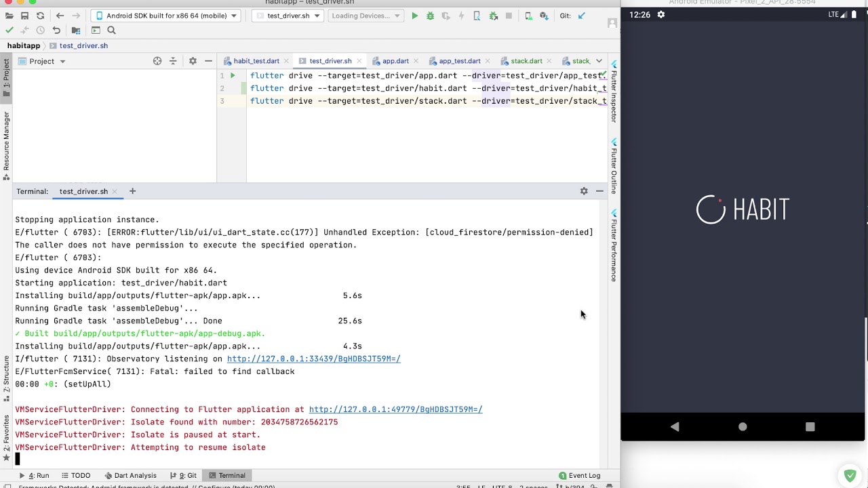Navigate back with the left arrow
The height and width of the screenshot is (488, 868).
click(60, 16)
